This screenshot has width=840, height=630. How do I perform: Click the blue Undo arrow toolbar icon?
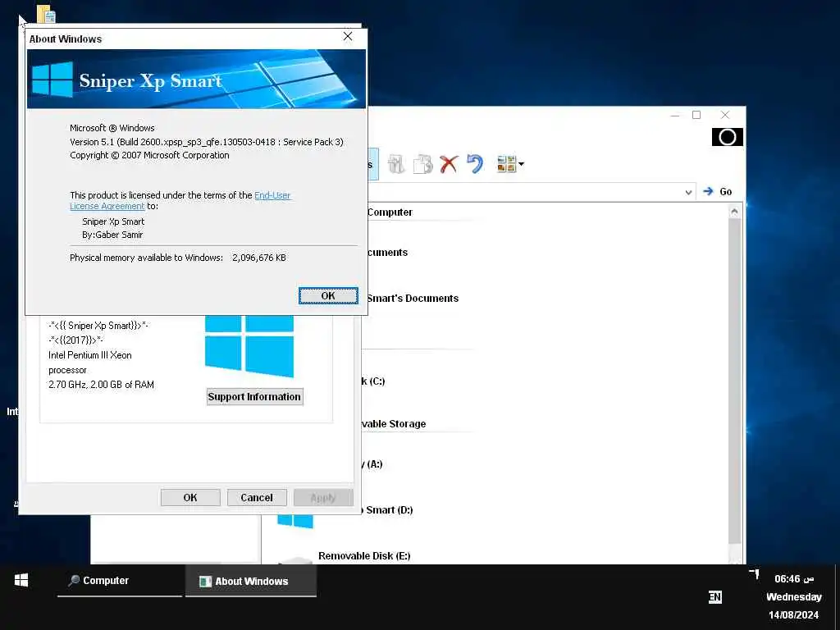pos(475,164)
